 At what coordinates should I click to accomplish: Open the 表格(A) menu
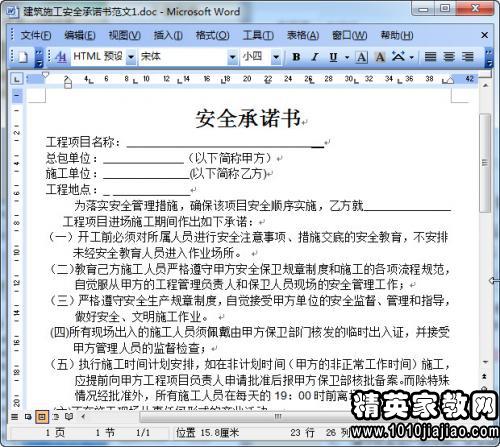point(303,35)
